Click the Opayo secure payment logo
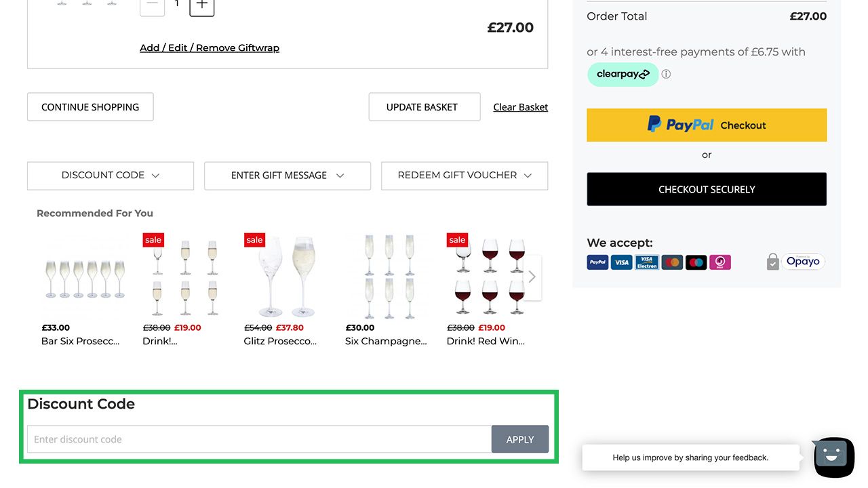 803,262
